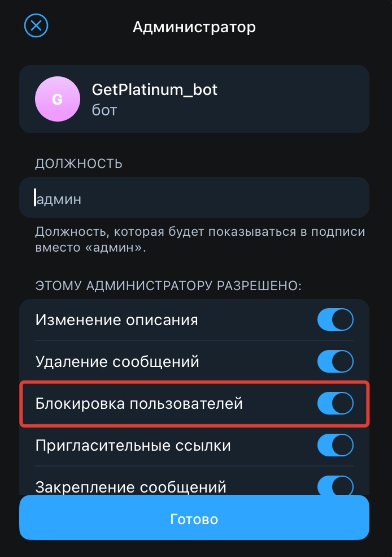Click the «ЭТОМУ АДМИНИСТРАТОРУ РАЗРЕШЕНО:» heading
This screenshot has width=392, height=557.
[x=168, y=286]
